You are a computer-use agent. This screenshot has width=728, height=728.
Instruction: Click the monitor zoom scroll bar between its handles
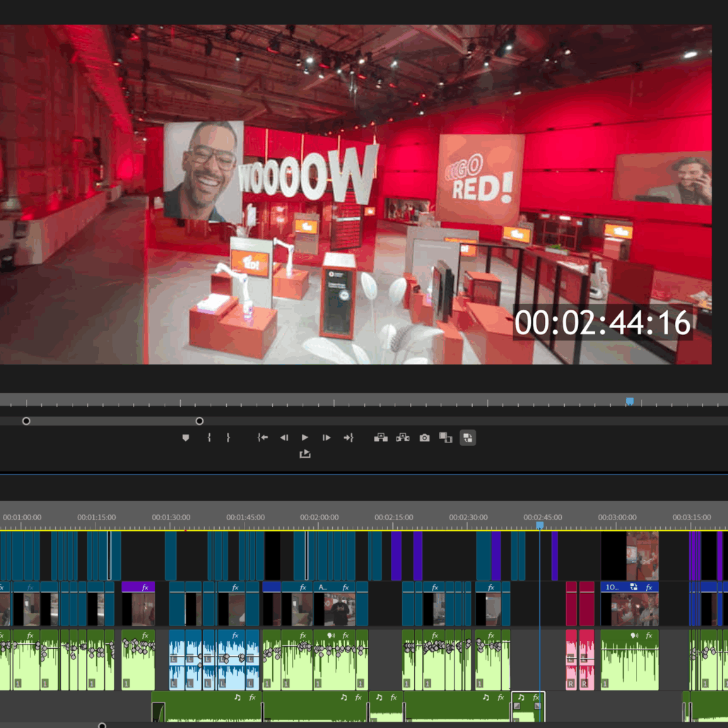coord(113,421)
